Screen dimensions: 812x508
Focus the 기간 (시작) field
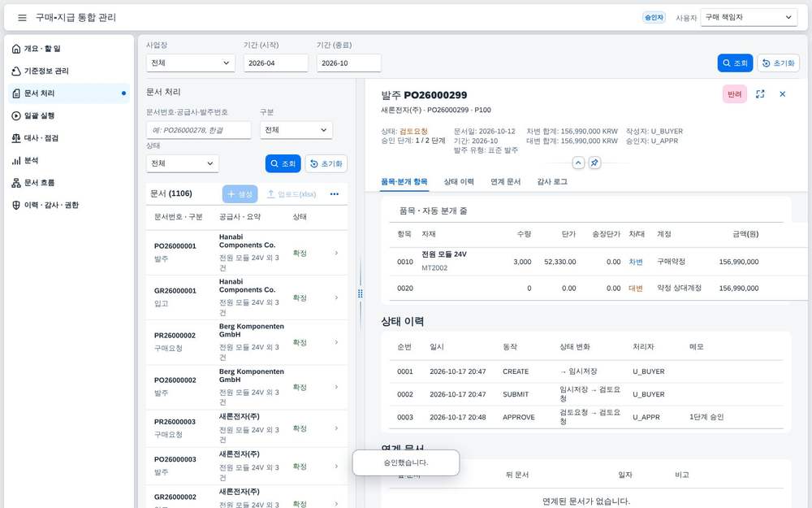(276, 63)
